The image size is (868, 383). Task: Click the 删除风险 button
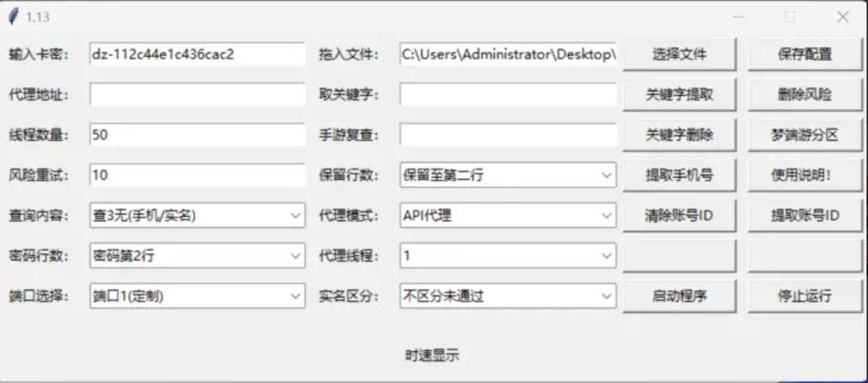[805, 95]
